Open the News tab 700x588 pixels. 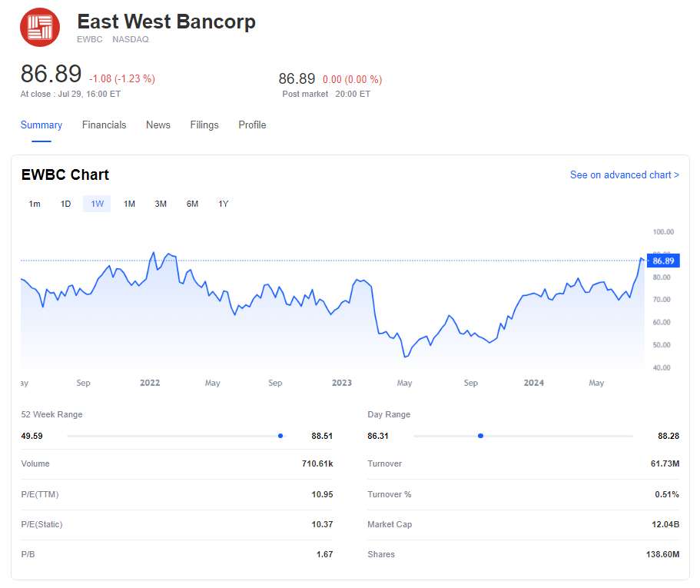158,125
